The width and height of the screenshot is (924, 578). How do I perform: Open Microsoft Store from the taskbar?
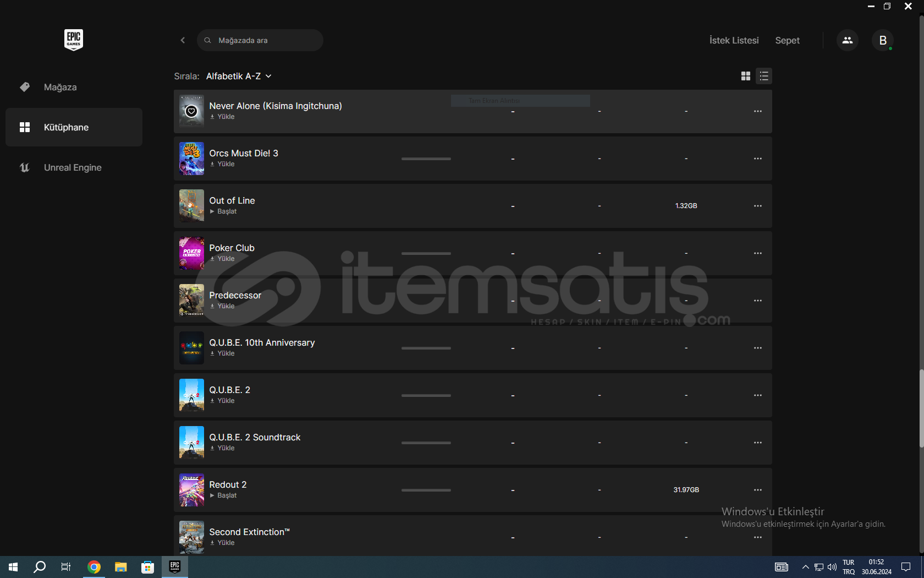(x=147, y=567)
